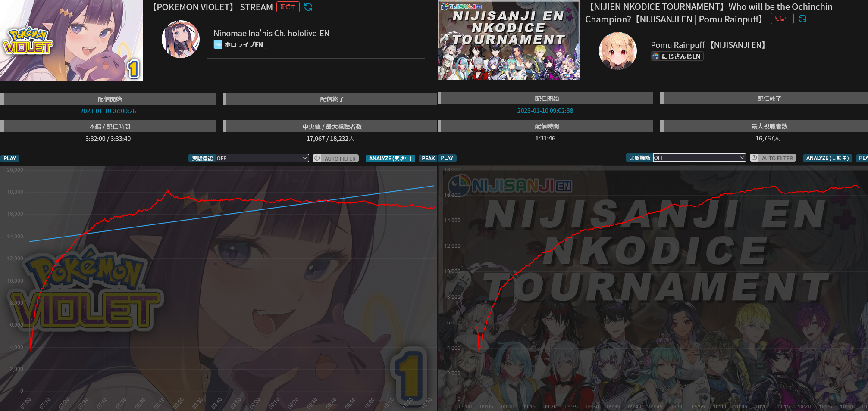Click PLAY on the Pokemon Violet chart

[10, 159]
